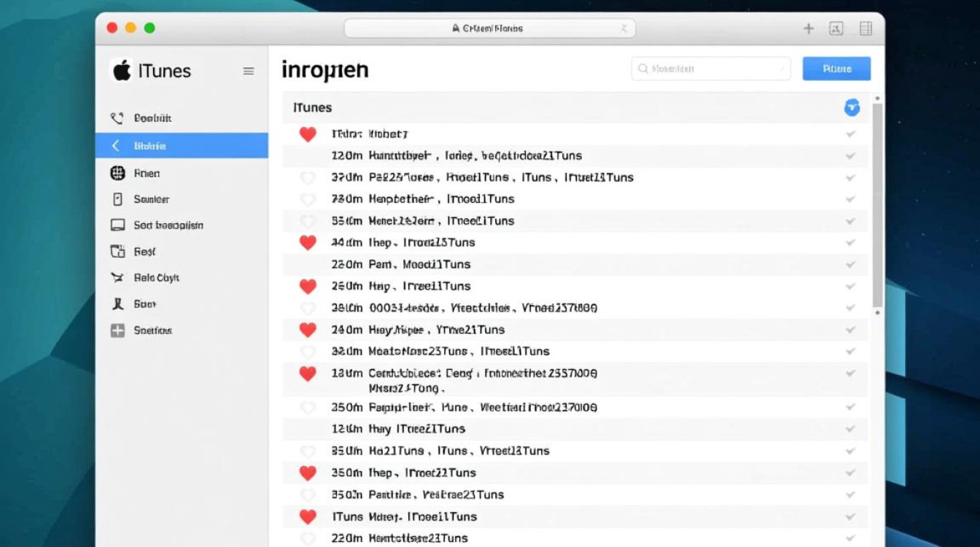Clear the address bar with its small x
The width and height of the screenshot is (980, 547).
coord(624,28)
